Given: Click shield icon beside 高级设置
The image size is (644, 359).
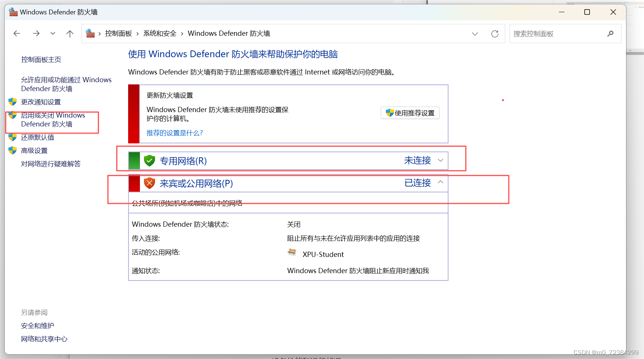Looking at the screenshot, I should coord(13,150).
